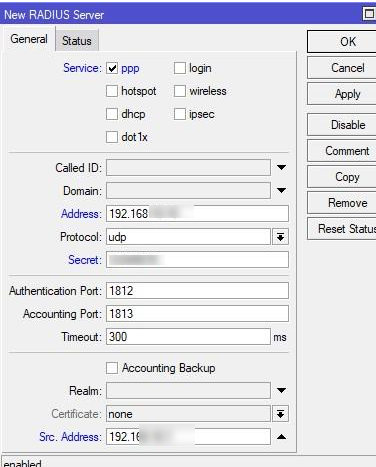376x467 pixels.
Task: Enable the Accounting Backup checkbox
Action: [112, 368]
